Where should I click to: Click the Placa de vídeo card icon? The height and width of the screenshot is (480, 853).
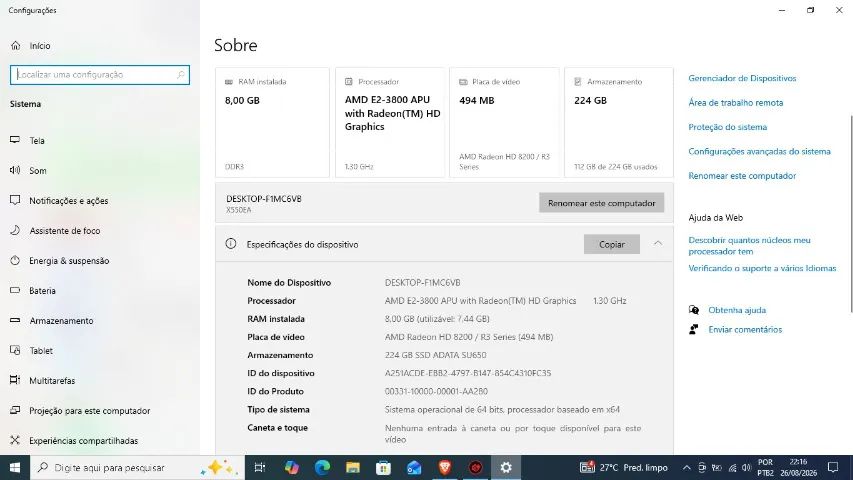point(463,82)
